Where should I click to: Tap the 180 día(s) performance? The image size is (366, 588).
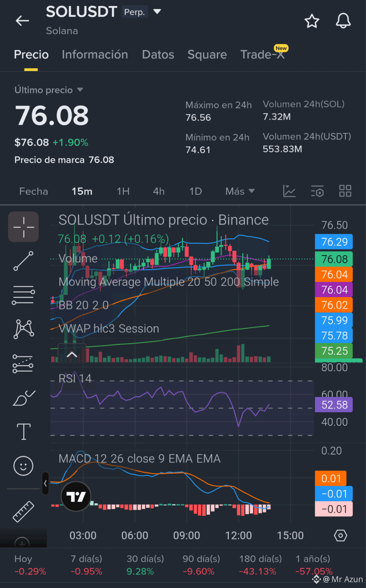point(260,565)
